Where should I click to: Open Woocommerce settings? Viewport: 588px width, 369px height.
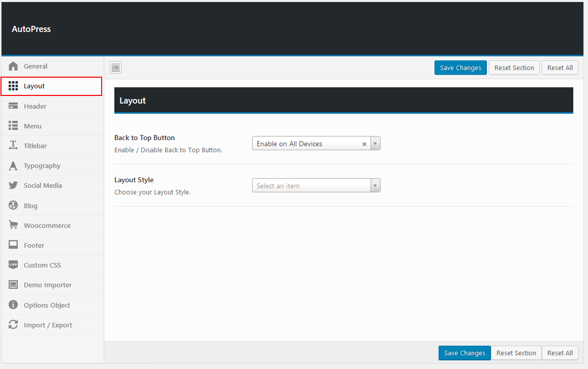click(x=52, y=225)
